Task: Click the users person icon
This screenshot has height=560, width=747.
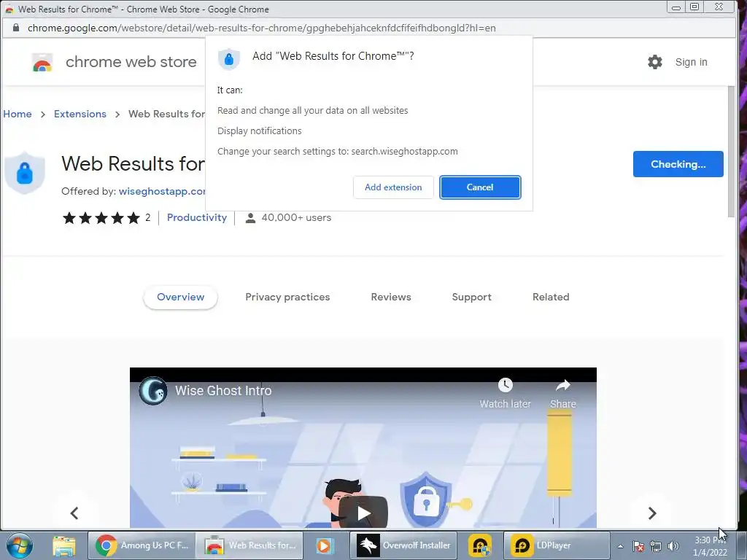Action: (250, 218)
